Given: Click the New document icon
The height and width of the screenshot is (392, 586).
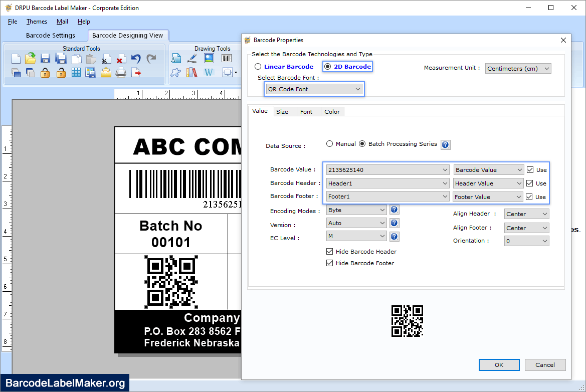Looking at the screenshot, I should coord(16,59).
